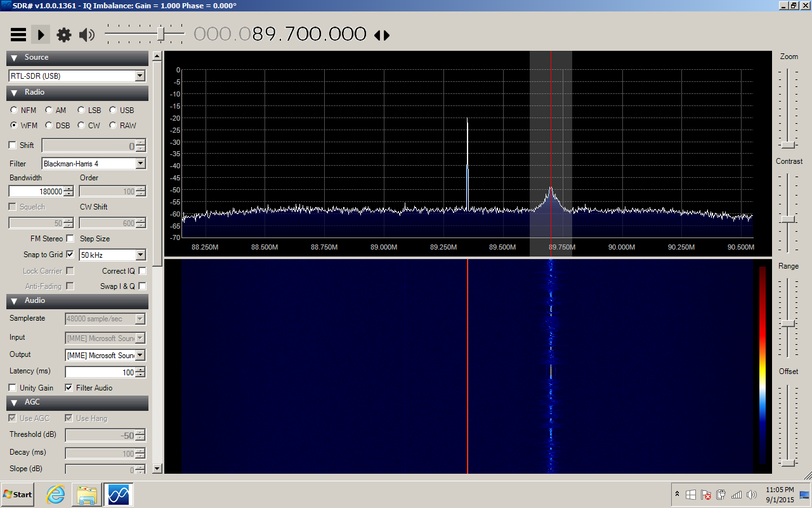Click the 90.250M frequency axis label
The height and width of the screenshot is (508, 812).
tap(681, 247)
